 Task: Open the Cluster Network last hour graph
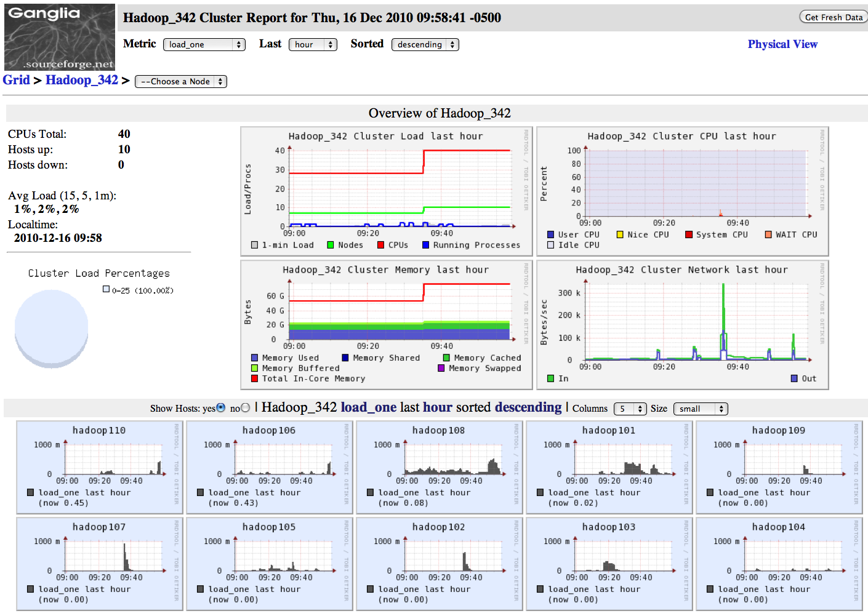pyautogui.click(x=683, y=324)
